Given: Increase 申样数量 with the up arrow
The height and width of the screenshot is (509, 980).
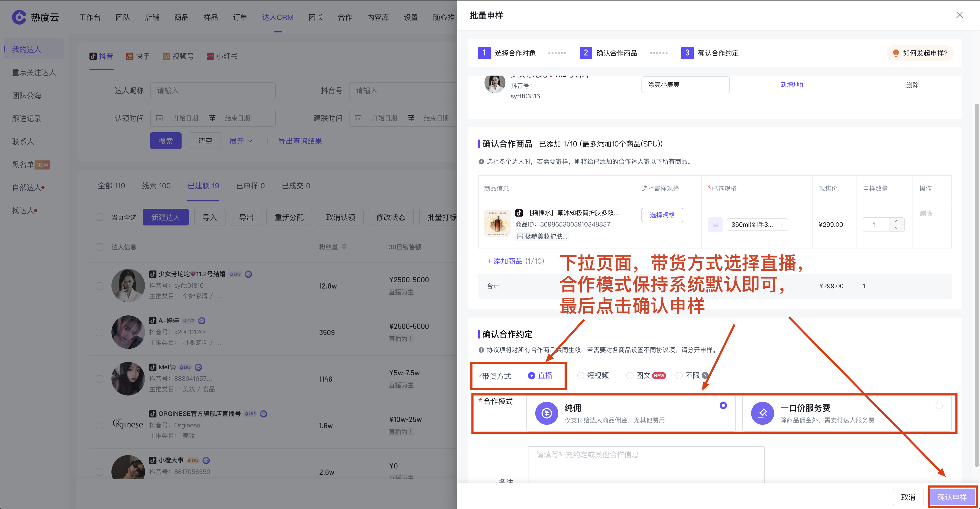Looking at the screenshot, I should 897,221.
